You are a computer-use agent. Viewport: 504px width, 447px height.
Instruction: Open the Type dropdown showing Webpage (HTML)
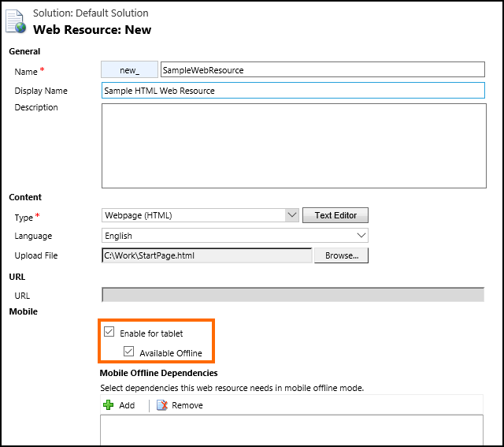point(200,215)
